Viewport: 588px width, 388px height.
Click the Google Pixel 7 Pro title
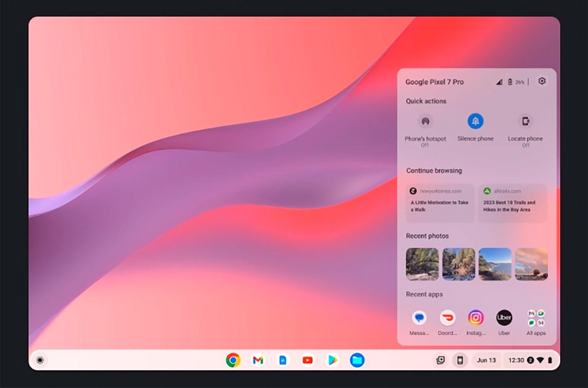[434, 82]
